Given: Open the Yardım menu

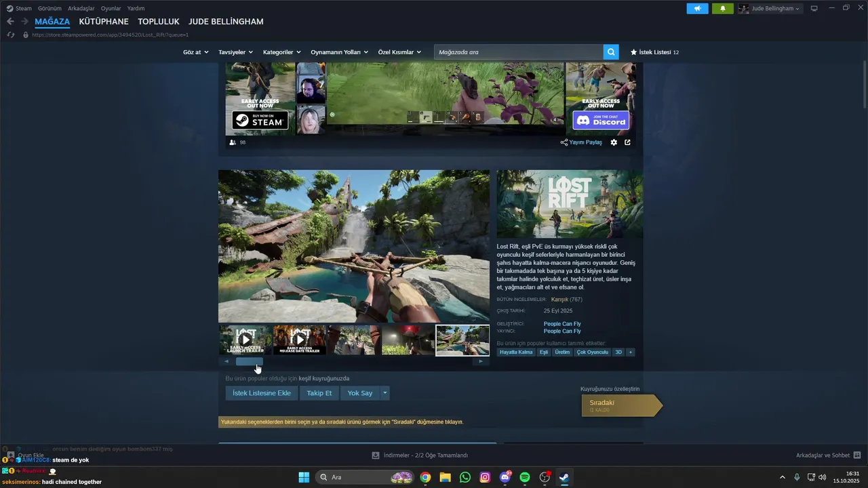Looking at the screenshot, I should (136, 9).
